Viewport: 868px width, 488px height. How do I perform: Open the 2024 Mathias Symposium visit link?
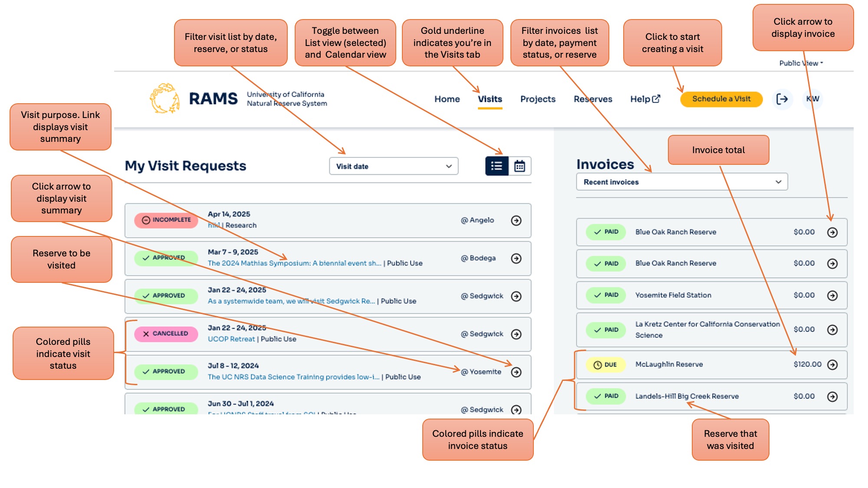pos(294,263)
